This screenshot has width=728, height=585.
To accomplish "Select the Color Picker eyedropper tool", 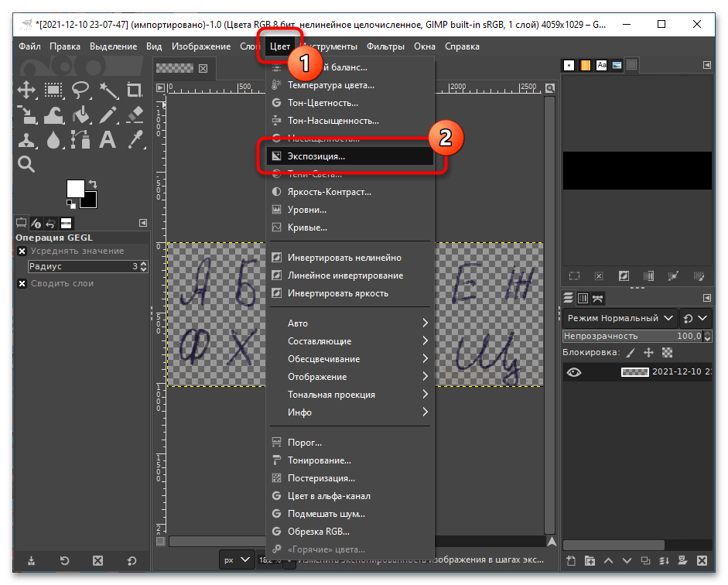I will (x=135, y=140).
